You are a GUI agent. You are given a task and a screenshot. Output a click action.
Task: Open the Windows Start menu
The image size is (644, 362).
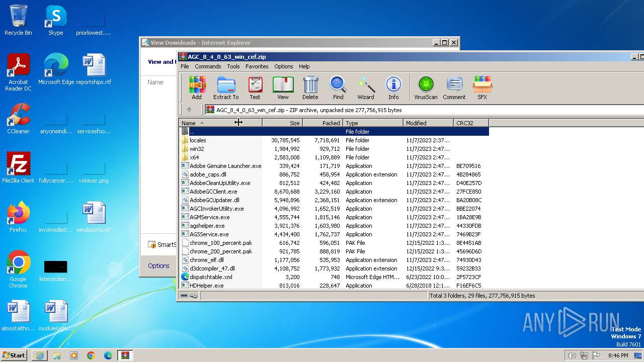point(14,355)
